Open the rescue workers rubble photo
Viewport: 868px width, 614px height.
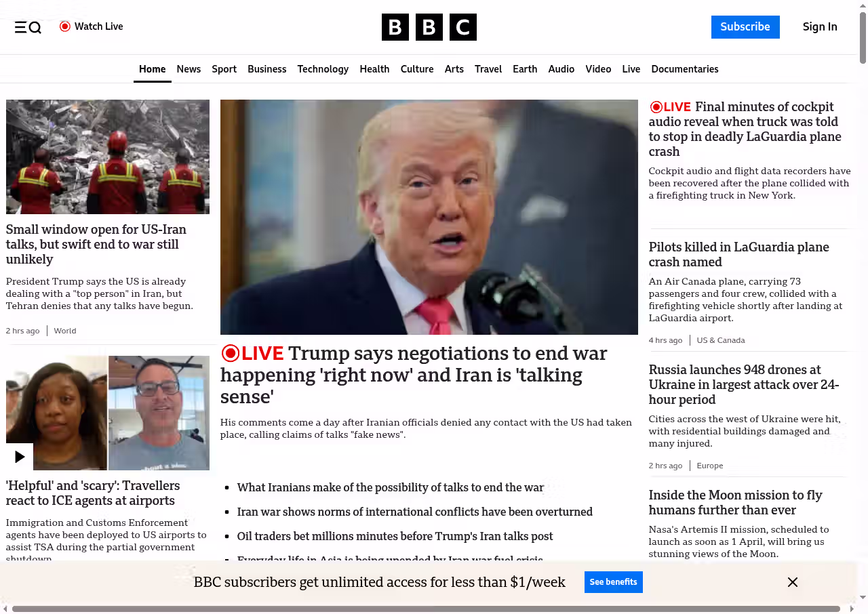coord(108,157)
